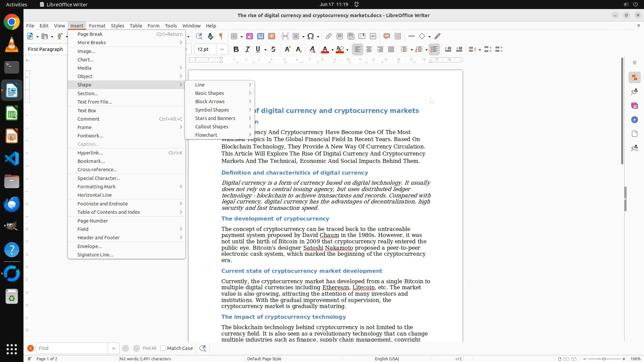
Task: Toggle Bold formatting in the toolbar
Action: [x=236, y=49]
